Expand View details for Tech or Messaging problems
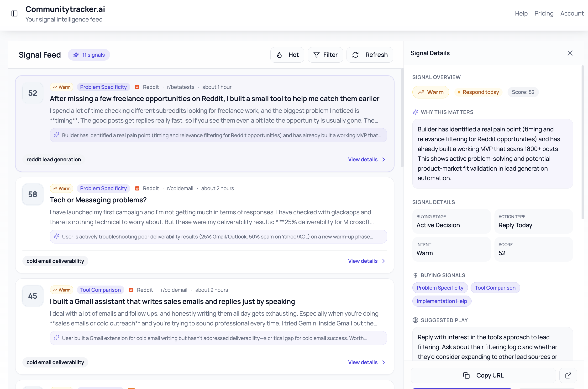The image size is (588, 389). (x=366, y=261)
